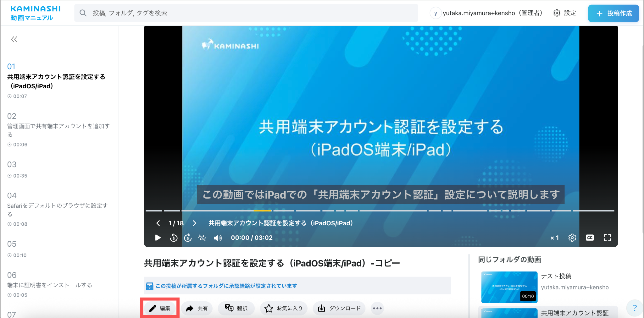Click the KAMINASHI 動画マニュアル logo

click(35, 13)
